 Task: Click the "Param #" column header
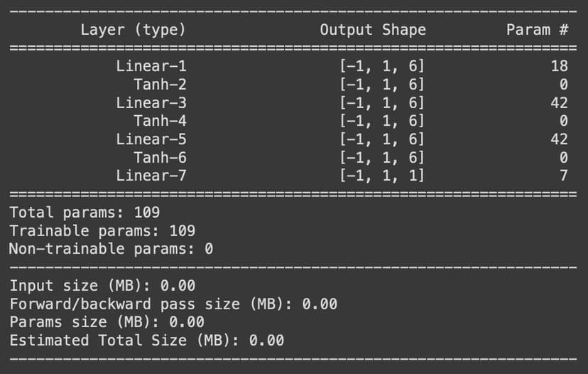tap(537, 30)
